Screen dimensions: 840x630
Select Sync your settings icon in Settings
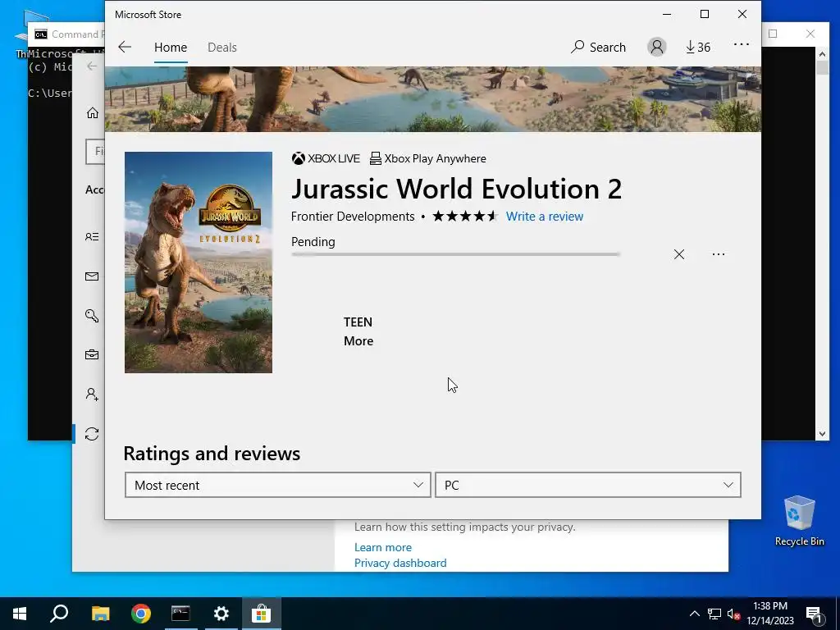tap(92, 433)
